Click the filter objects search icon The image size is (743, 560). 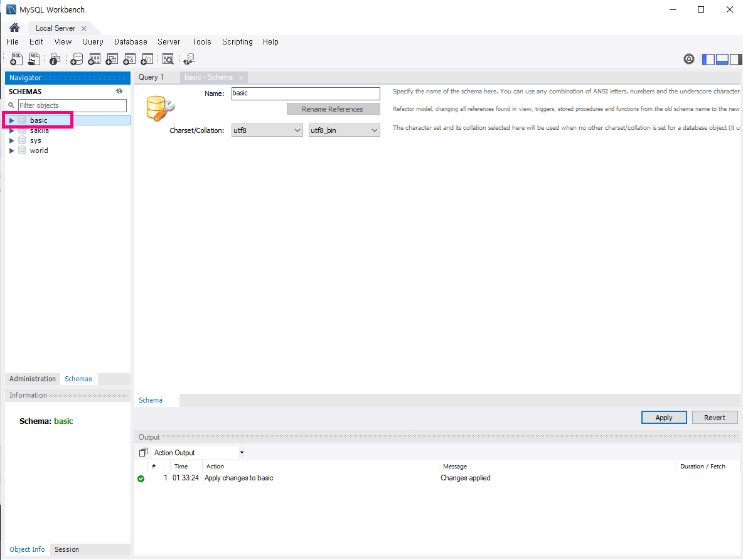click(11, 105)
